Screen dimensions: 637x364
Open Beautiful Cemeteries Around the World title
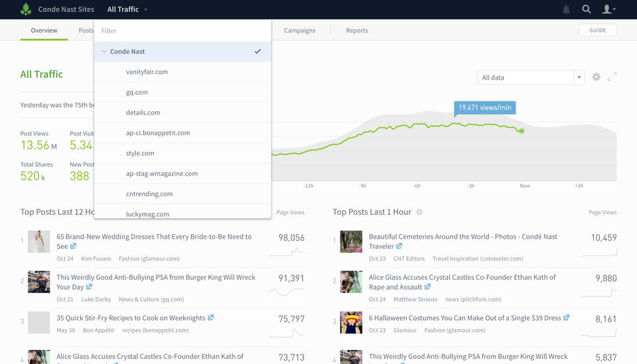coord(462,241)
